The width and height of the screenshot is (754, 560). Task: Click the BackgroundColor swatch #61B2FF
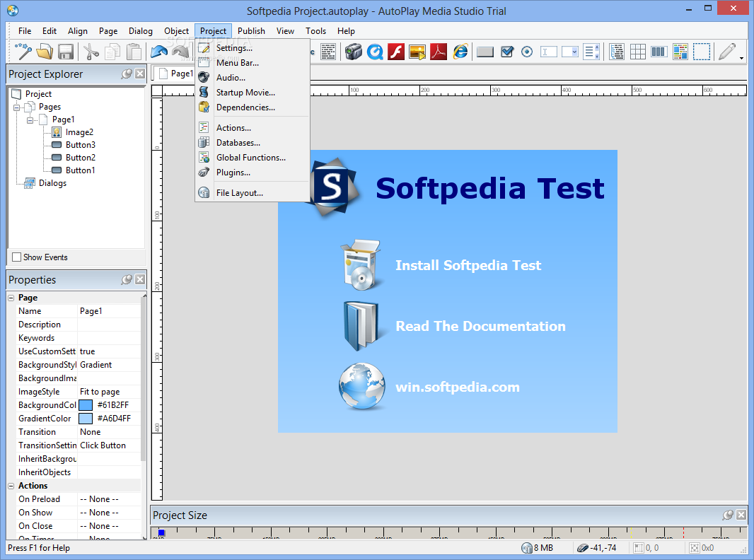click(x=86, y=405)
